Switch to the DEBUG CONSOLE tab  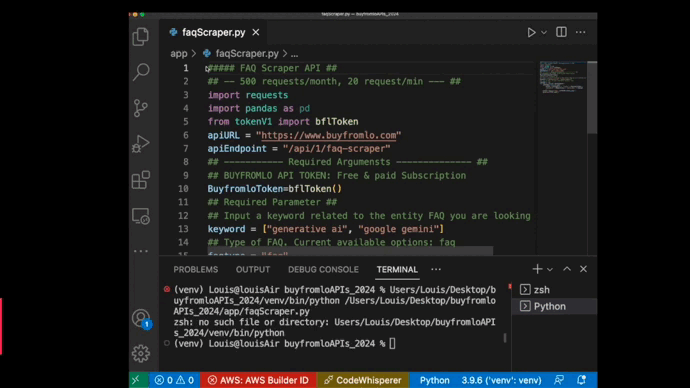click(323, 270)
